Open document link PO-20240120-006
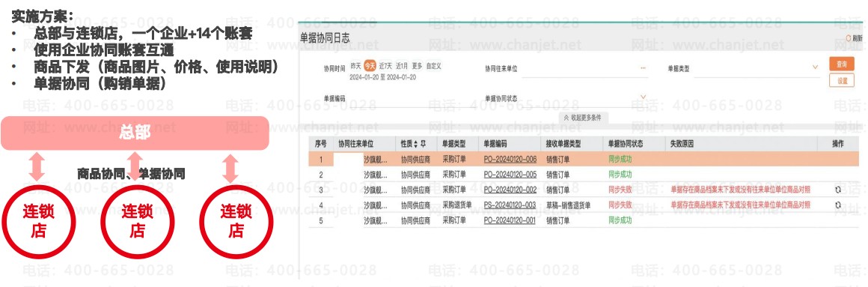 (x=510, y=159)
